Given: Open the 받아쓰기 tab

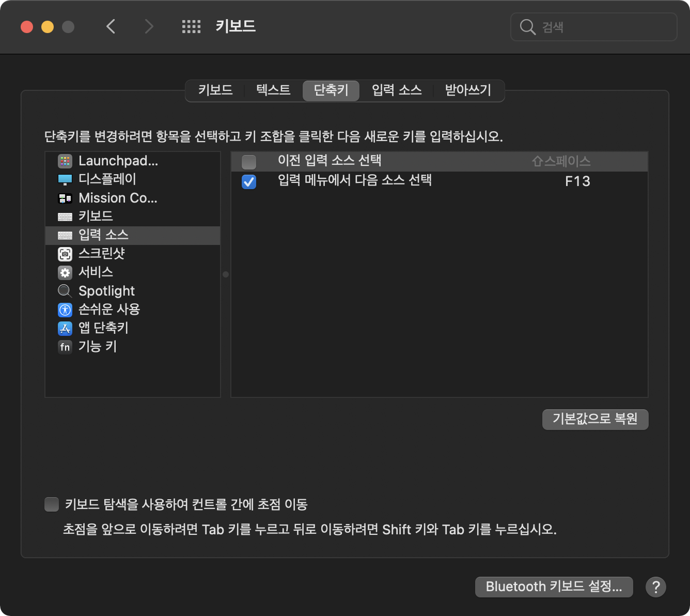Looking at the screenshot, I should 468,90.
